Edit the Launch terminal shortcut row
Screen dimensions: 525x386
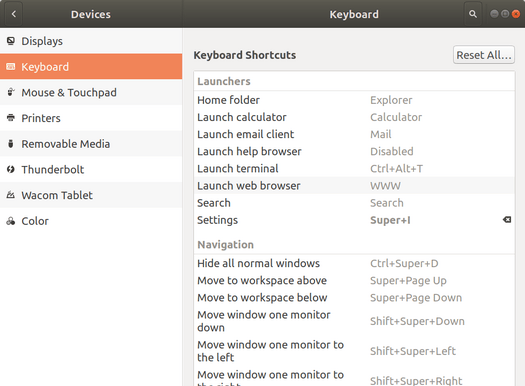pyautogui.click(x=354, y=168)
